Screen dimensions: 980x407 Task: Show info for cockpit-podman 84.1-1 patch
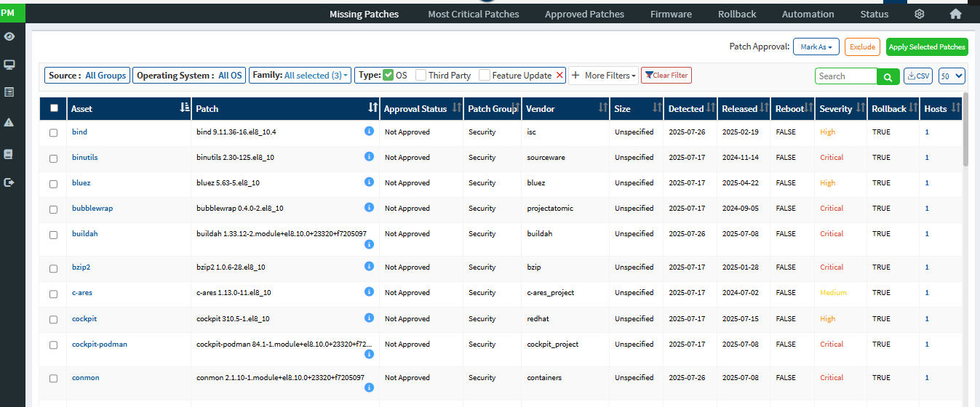pyautogui.click(x=369, y=355)
